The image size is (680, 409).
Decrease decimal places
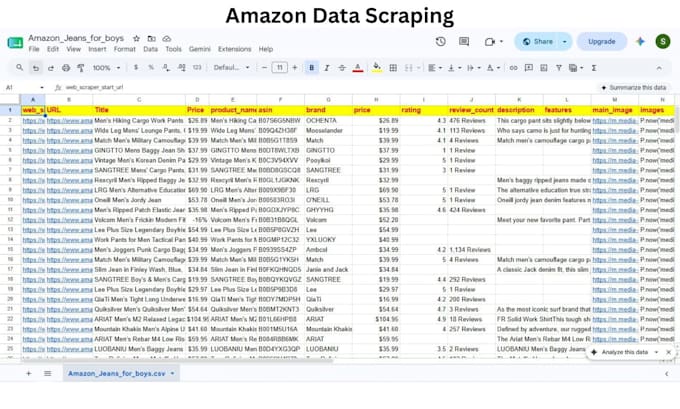(166, 68)
